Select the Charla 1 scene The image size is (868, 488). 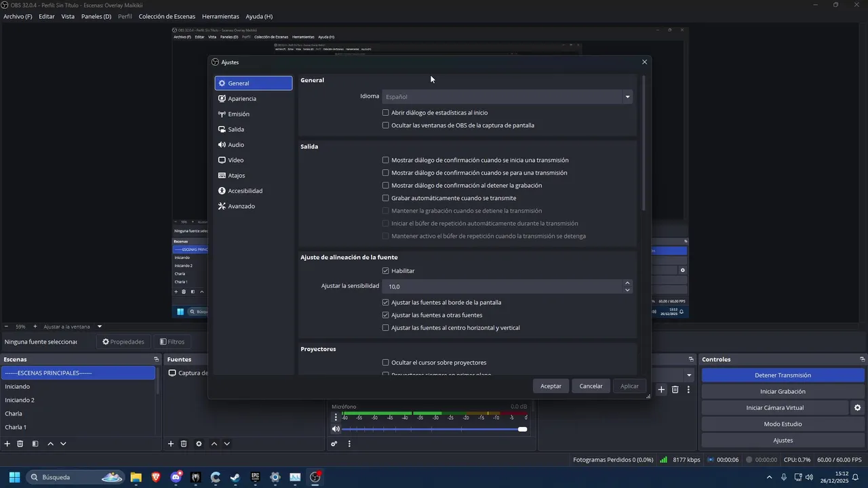78,427
